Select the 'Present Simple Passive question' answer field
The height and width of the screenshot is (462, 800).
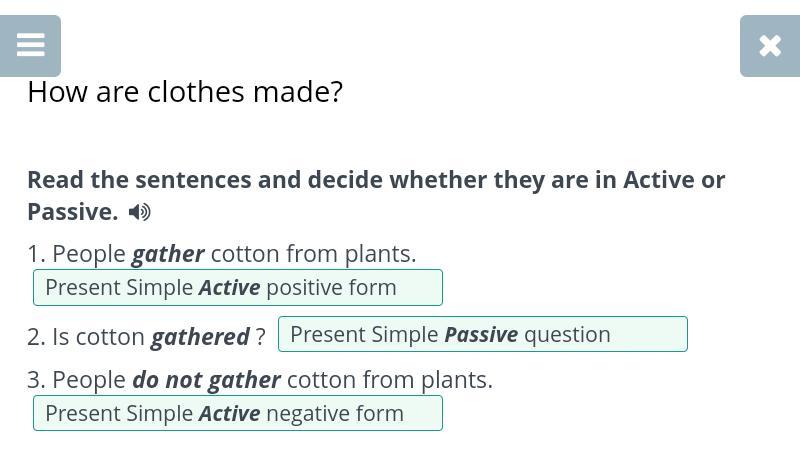click(482, 334)
